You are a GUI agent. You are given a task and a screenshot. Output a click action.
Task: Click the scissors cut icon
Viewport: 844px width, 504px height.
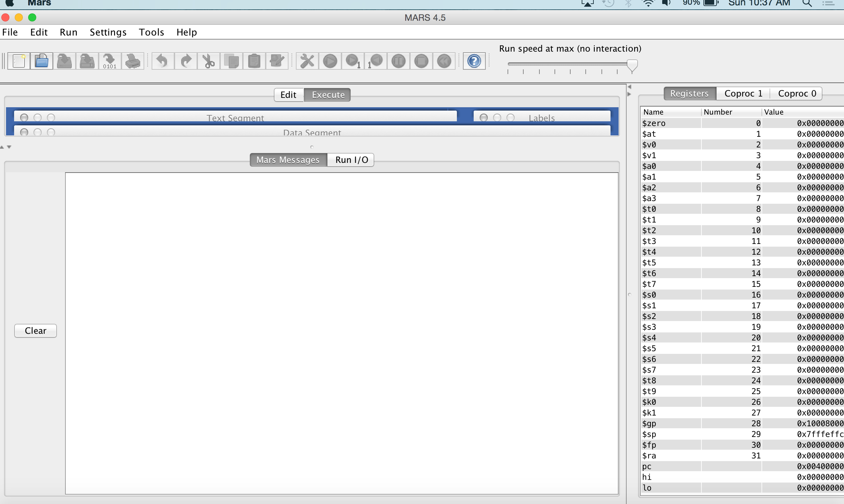tap(208, 61)
